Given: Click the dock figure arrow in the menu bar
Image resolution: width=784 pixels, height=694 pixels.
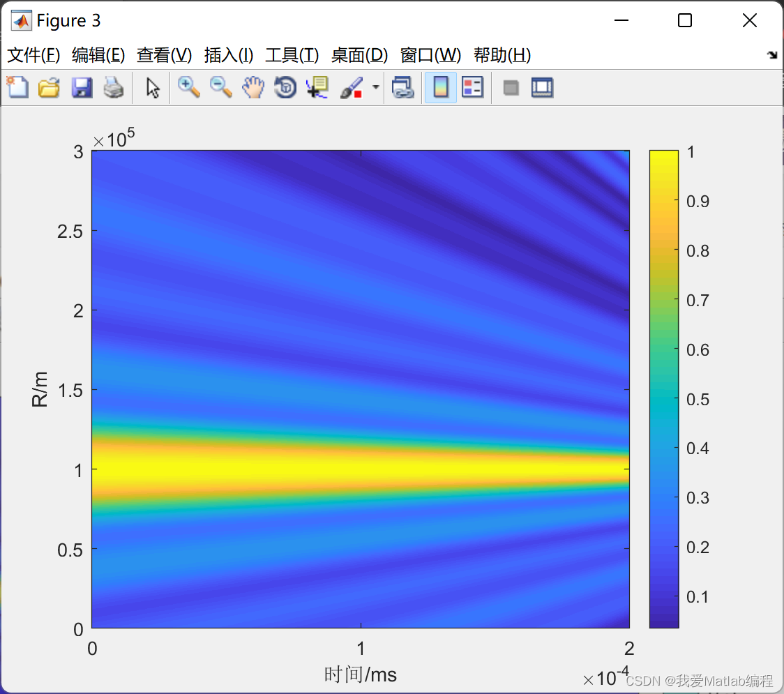Looking at the screenshot, I should click(x=772, y=55).
